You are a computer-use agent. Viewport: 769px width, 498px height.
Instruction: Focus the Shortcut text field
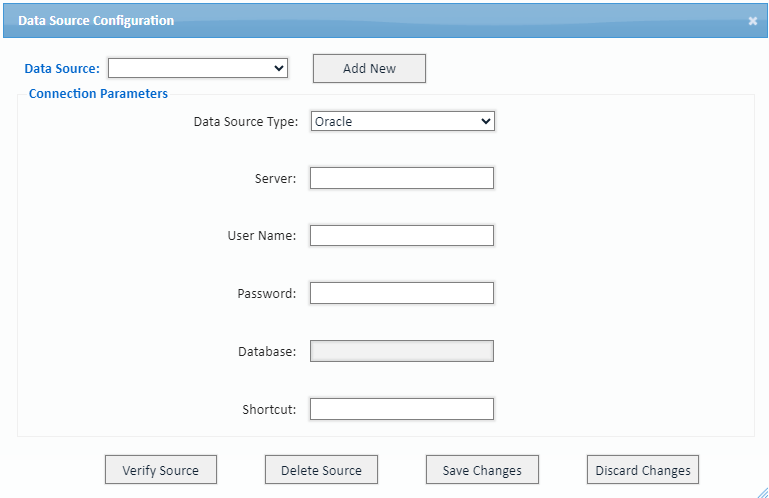402,409
